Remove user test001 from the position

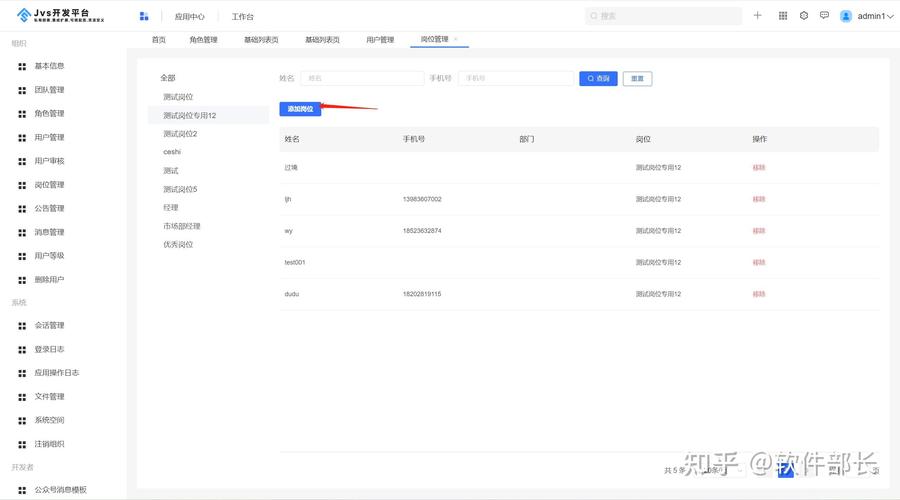759,262
